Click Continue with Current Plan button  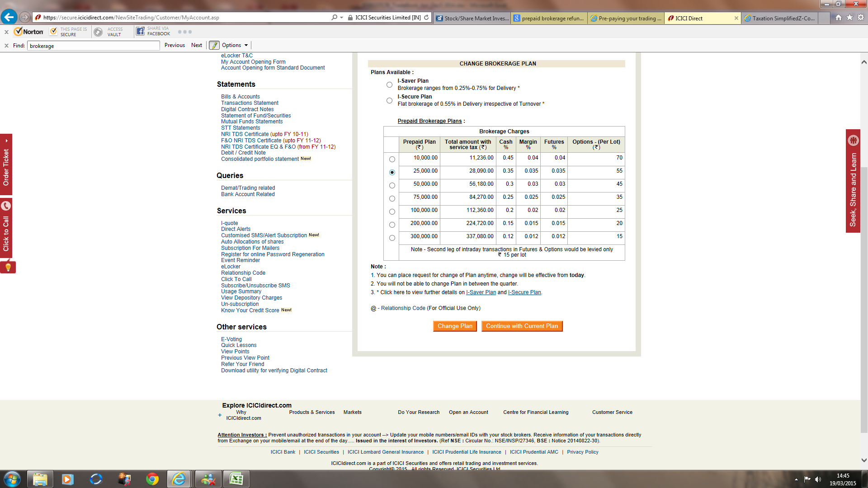click(522, 326)
